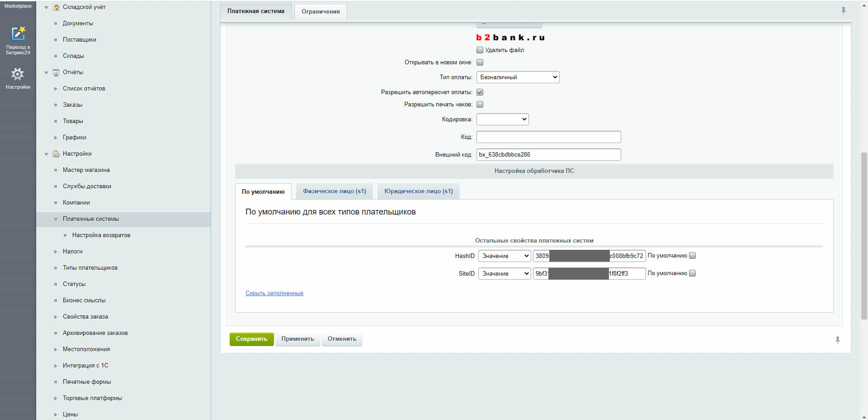Open the Тип оплаты dropdown
Screen dimensions: 868x420
(518, 77)
